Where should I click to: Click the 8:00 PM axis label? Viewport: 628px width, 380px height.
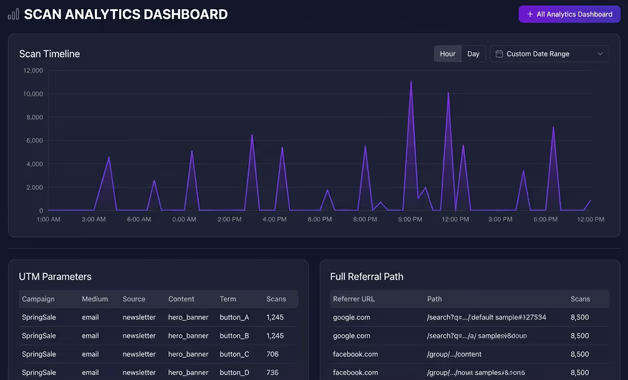pyautogui.click(x=365, y=219)
